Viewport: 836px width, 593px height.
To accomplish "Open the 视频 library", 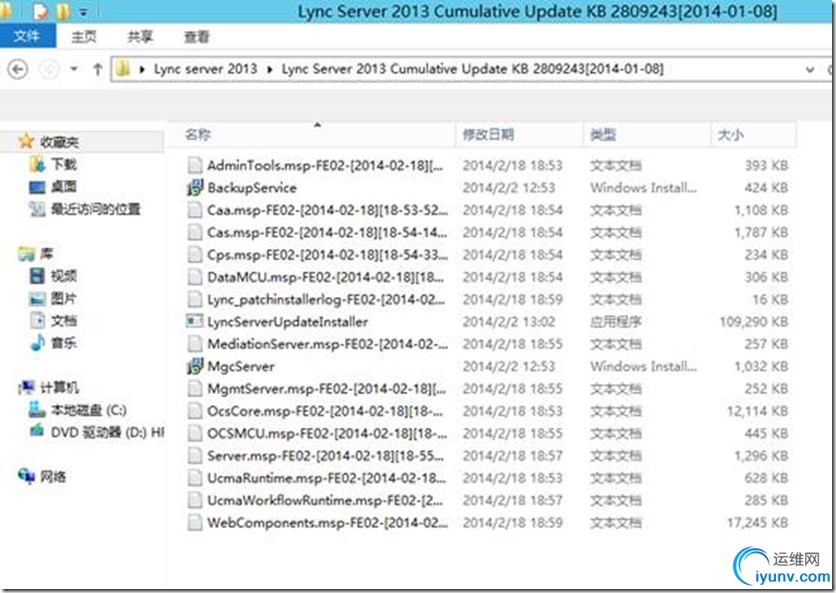I will coord(63,276).
